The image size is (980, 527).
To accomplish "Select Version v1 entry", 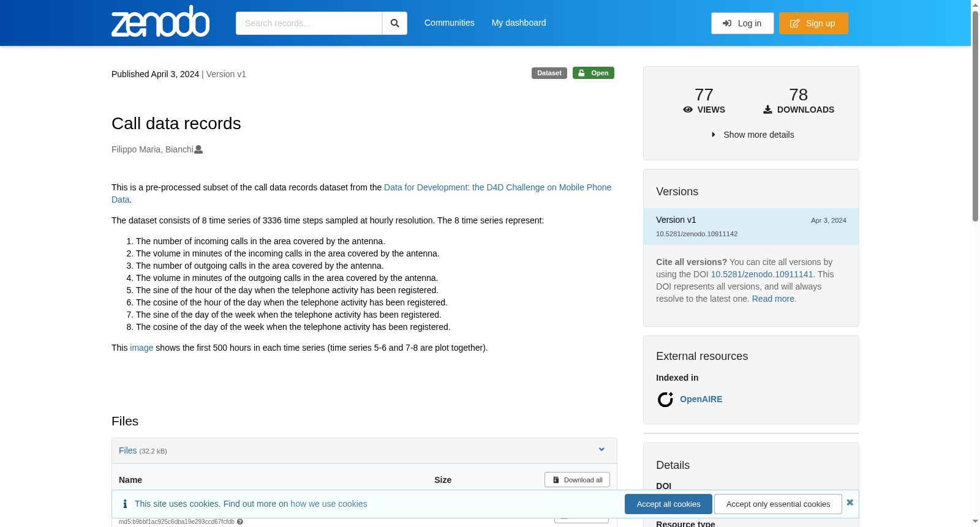I will click(x=751, y=226).
